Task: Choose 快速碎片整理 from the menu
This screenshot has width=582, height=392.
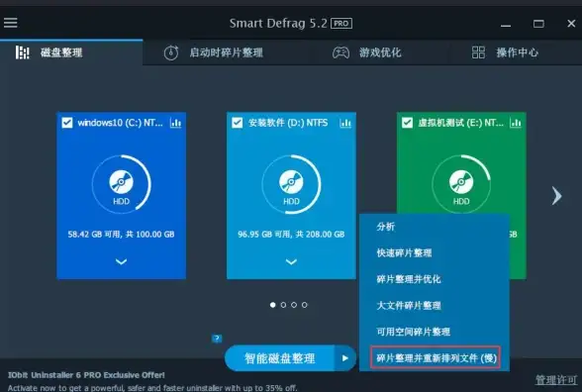Action: [435, 253]
